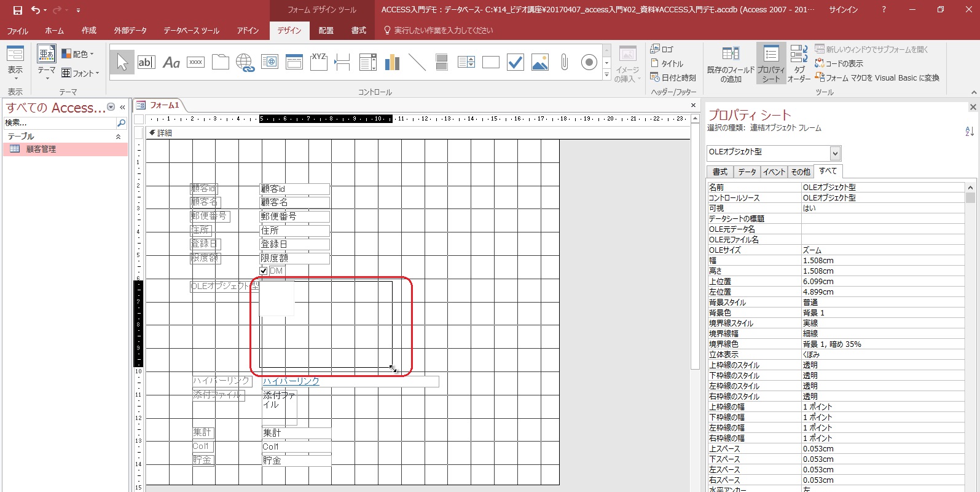
Task: Open subform in new window
Action: click(871, 49)
